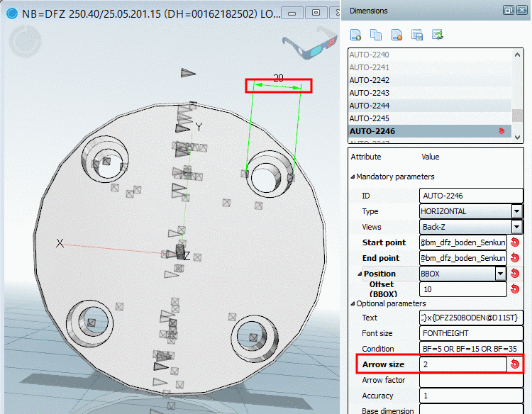Click the ID field AUTO-2246
532x414 pixels.
click(471, 196)
